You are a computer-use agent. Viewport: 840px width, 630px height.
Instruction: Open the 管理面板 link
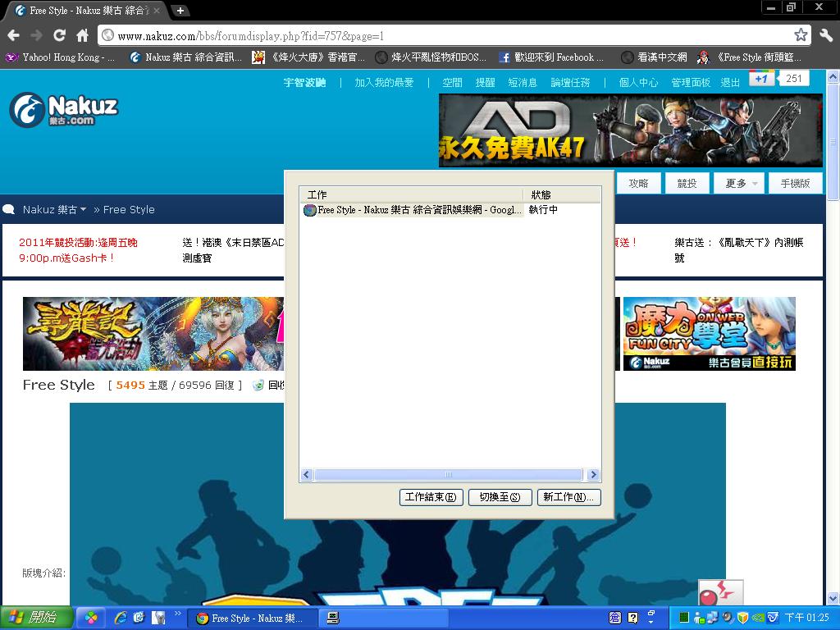coord(691,83)
